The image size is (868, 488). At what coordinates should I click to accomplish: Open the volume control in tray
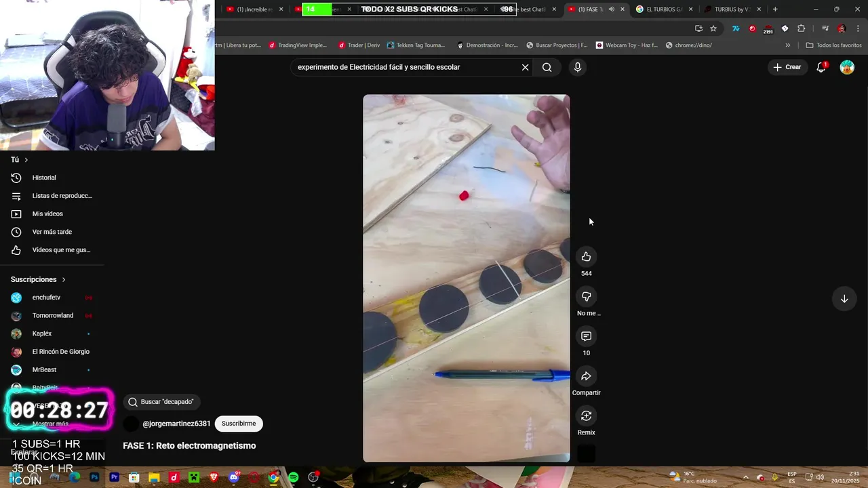coord(820,478)
